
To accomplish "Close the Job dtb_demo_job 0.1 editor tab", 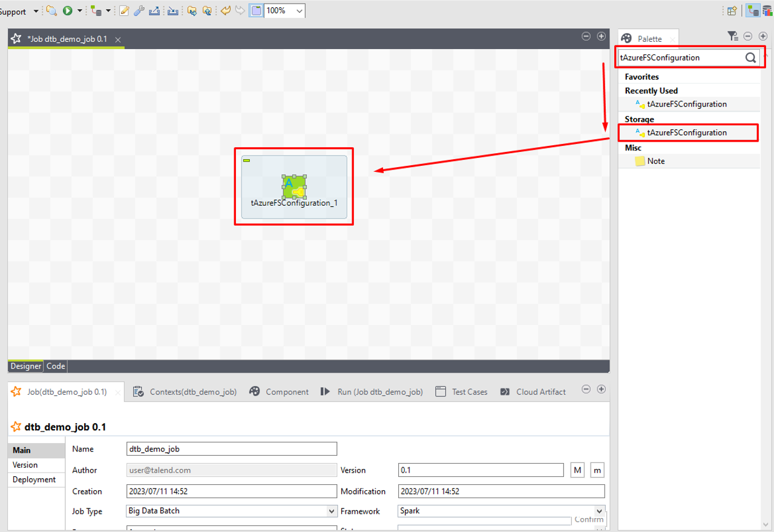I will [118, 39].
